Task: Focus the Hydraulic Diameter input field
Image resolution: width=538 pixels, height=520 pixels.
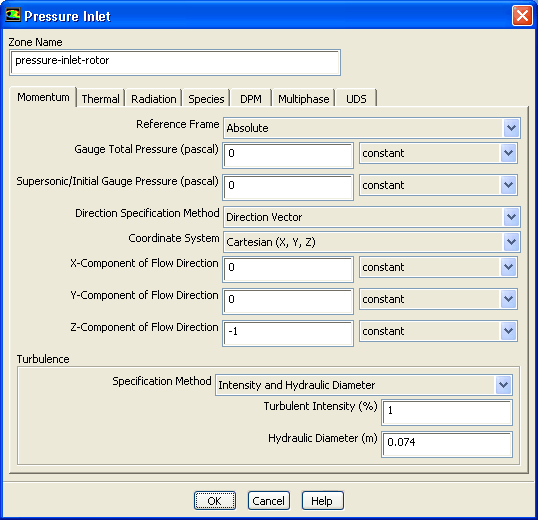Action: 447,444
